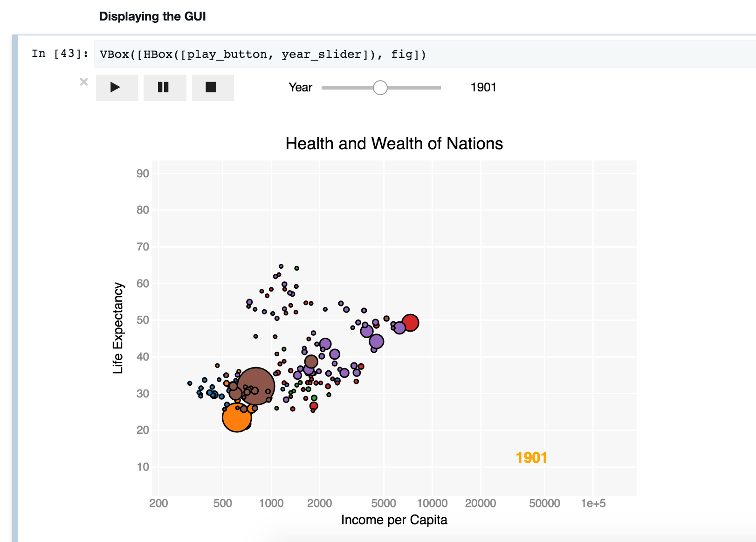Click the Year slider handle
756x542 pixels.
pyautogui.click(x=380, y=88)
